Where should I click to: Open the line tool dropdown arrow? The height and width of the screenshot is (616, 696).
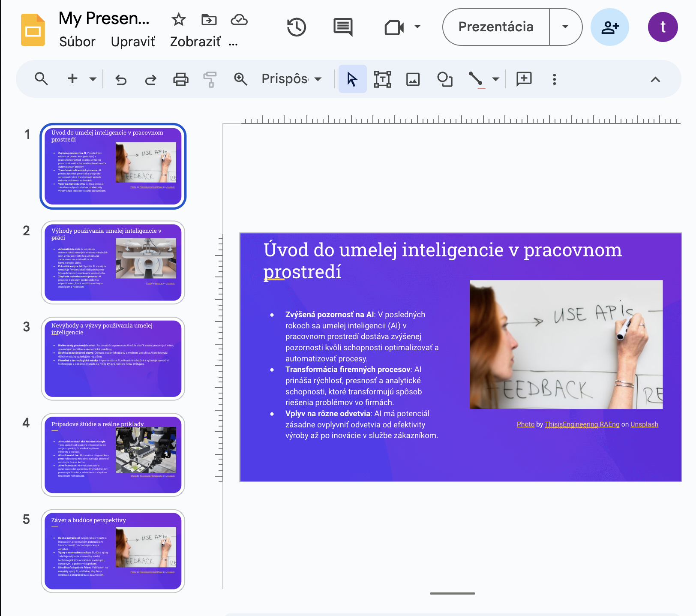click(496, 79)
